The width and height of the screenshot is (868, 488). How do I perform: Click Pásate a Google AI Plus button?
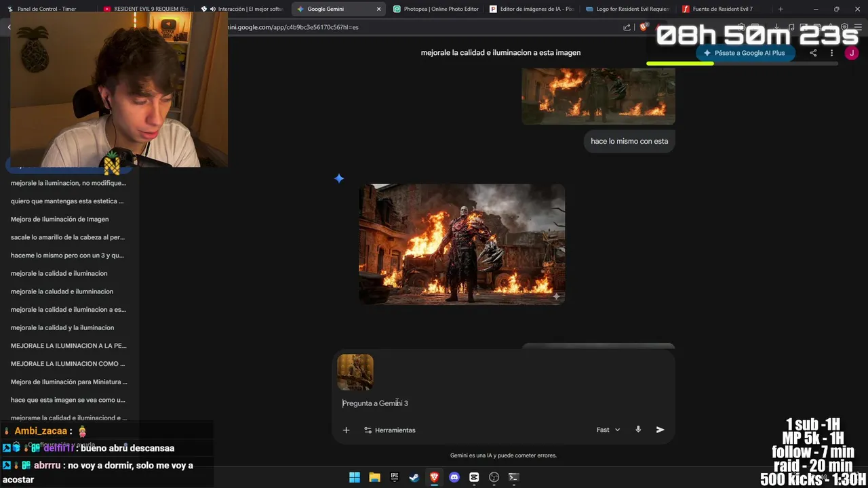[745, 53]
